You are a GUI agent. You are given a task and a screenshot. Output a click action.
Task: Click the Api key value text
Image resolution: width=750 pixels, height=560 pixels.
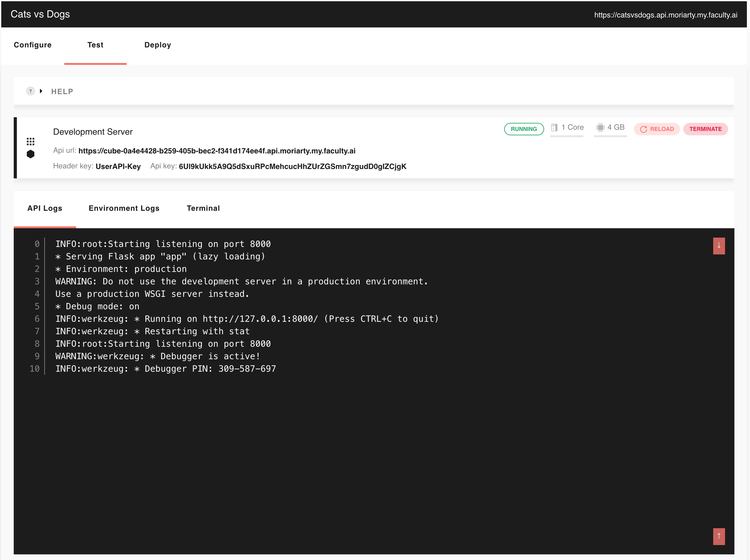(292, 167)
